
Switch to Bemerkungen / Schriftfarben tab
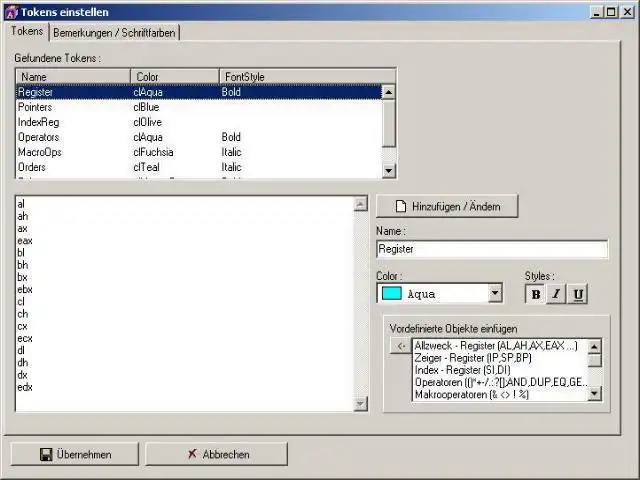click(114, 33)
